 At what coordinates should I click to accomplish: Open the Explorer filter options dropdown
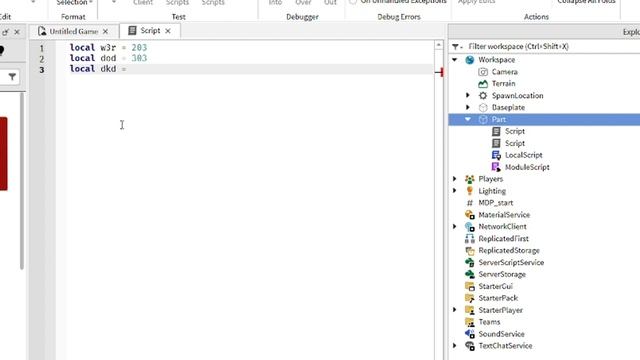tap(457, 47)
